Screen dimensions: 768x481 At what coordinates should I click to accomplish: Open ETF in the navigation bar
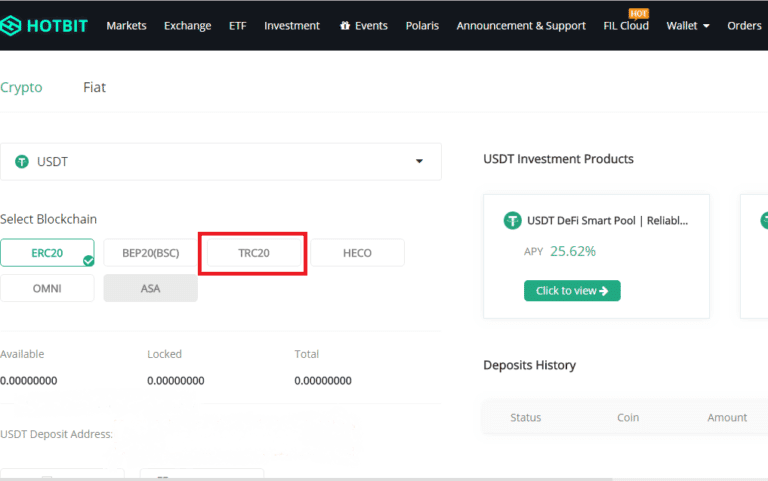tap(238, 25)
